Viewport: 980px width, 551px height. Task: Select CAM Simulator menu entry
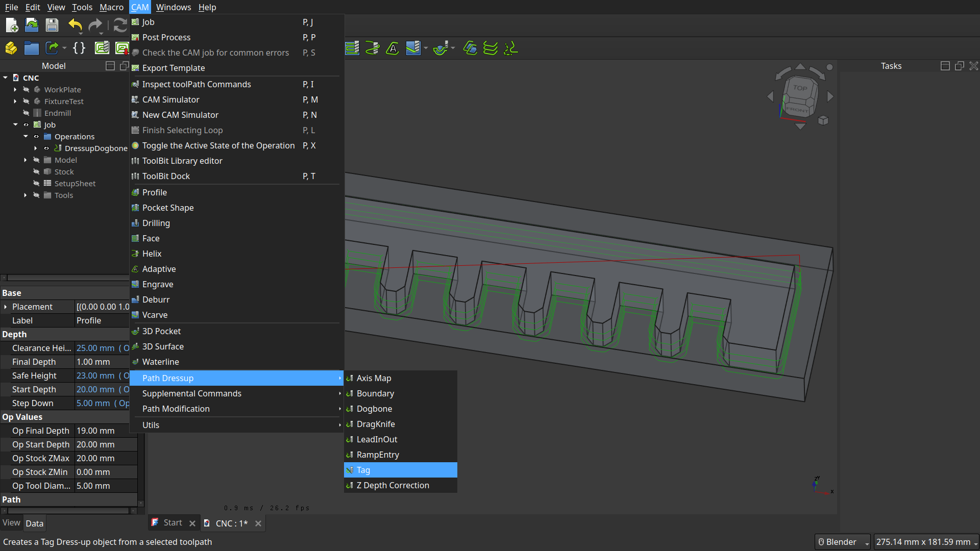point(237,99)
